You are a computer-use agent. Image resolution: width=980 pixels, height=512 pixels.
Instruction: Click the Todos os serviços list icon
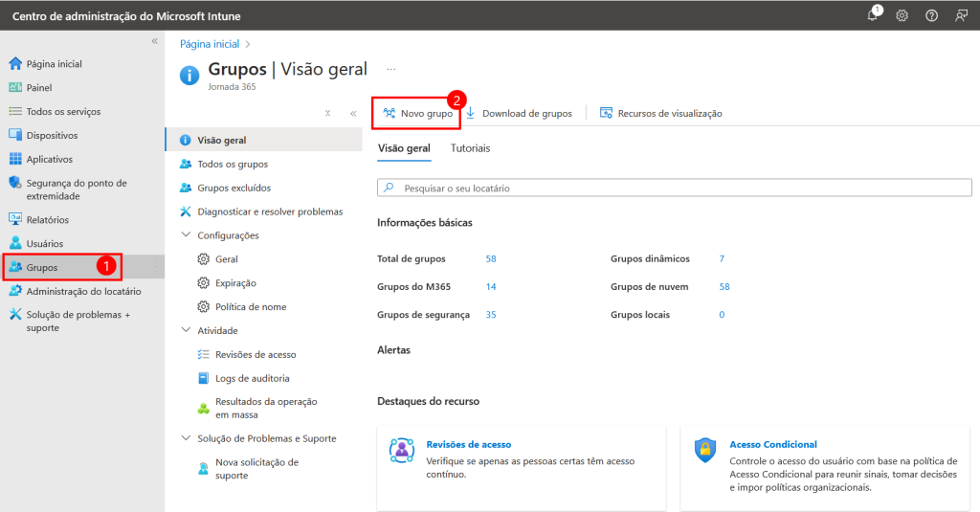[15, 111]
